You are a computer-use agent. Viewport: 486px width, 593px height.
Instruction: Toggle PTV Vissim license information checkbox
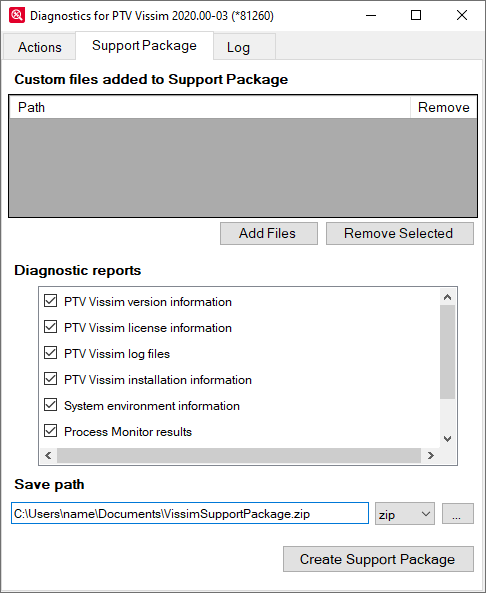click(x=51, y=327)
